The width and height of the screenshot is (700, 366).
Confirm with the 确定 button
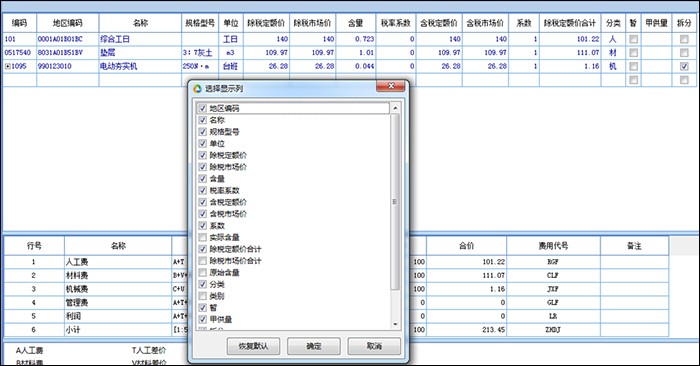point(313,346)
